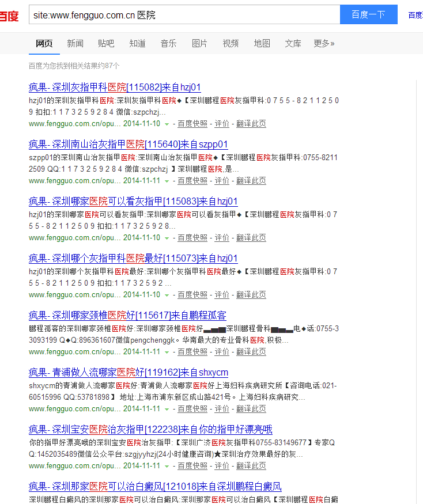Click 评价 under the [115640] result
The width and height of the screenshot is (423, 504).
222,181
